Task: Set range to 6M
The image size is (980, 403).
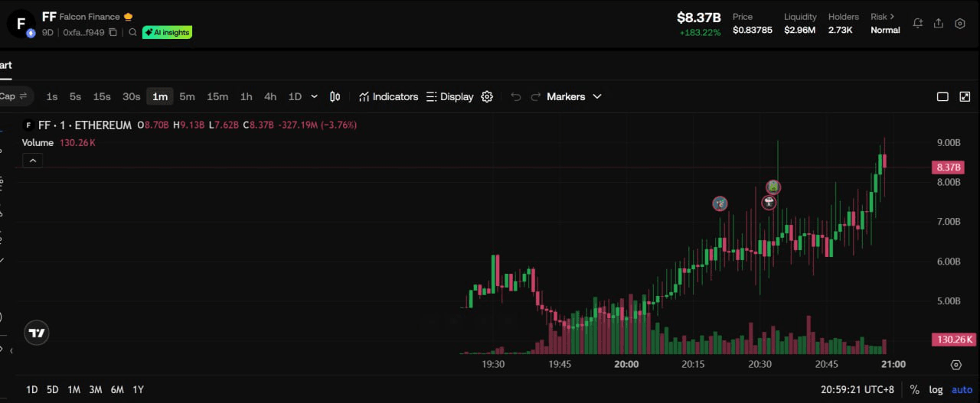Action: click(116, 390)
